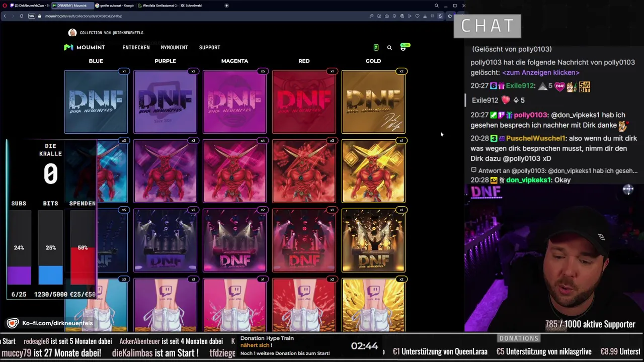The image size is (644, 362).
Task: Open a new browser tab with plus icon
Action: click(226, 6)
